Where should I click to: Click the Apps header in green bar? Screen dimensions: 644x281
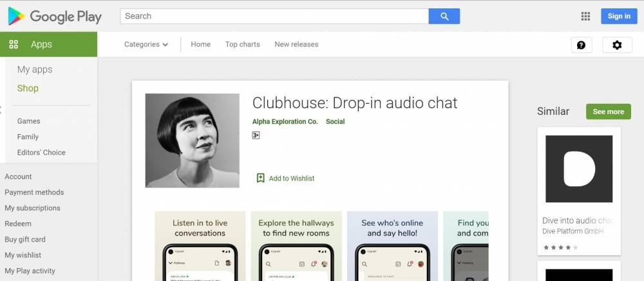(41, 44)
